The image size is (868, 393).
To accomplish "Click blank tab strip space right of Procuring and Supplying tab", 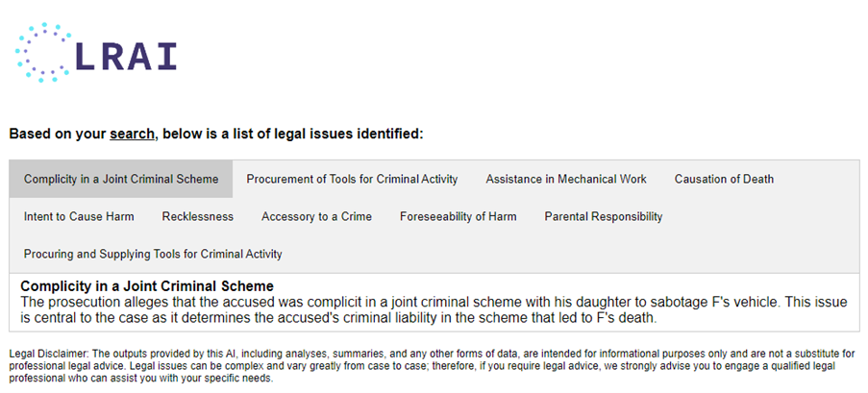I will 577,254.
